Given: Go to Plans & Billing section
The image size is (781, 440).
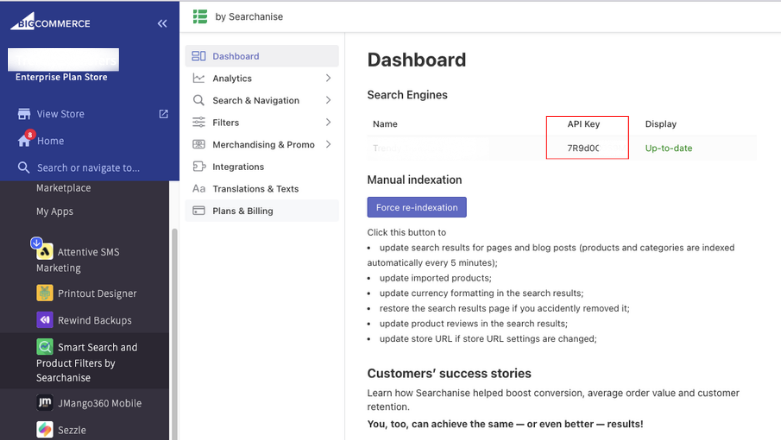Looking at the screenshot, I should 242,211.
